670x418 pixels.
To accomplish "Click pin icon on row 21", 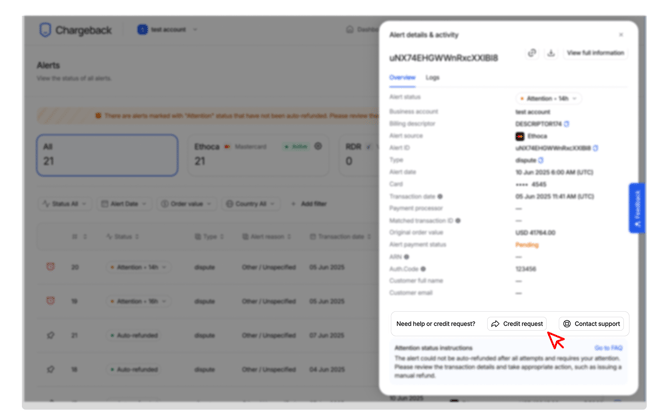I will coord(50,335).
